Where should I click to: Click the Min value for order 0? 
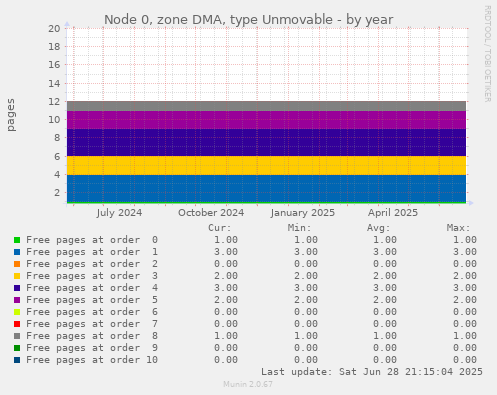(306, 240)
